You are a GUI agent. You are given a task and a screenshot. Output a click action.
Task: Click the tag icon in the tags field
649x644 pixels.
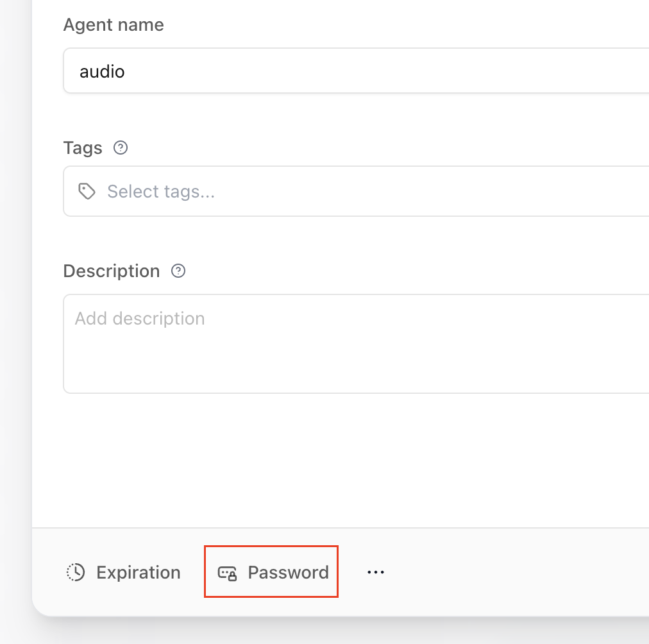(87, 191)
